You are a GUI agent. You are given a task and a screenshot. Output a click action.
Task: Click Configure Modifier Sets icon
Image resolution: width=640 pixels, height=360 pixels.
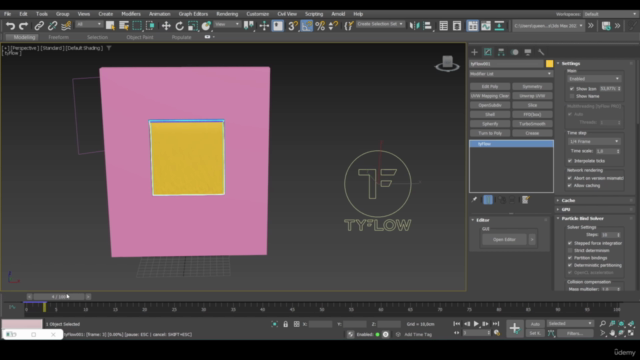coord(526,200)
